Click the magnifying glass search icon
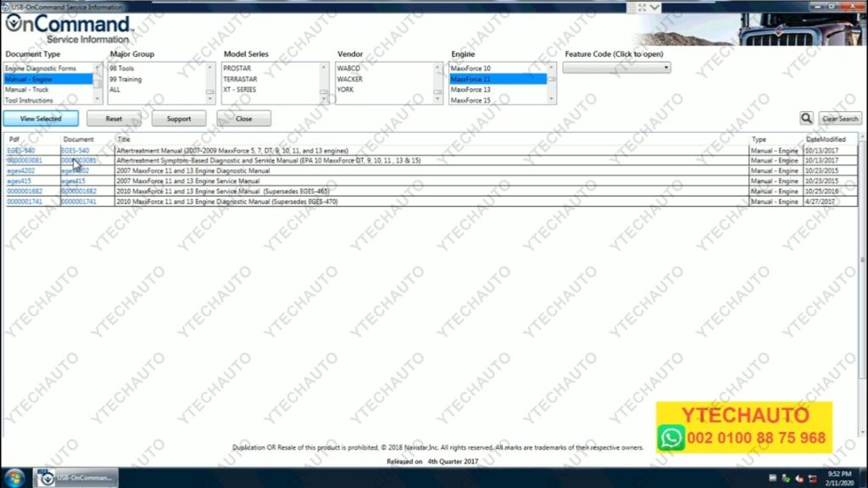 tap(806, 119)
